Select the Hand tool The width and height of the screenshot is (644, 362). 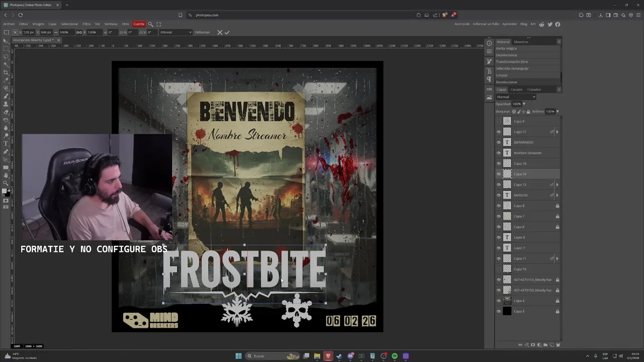coord(6,175)
